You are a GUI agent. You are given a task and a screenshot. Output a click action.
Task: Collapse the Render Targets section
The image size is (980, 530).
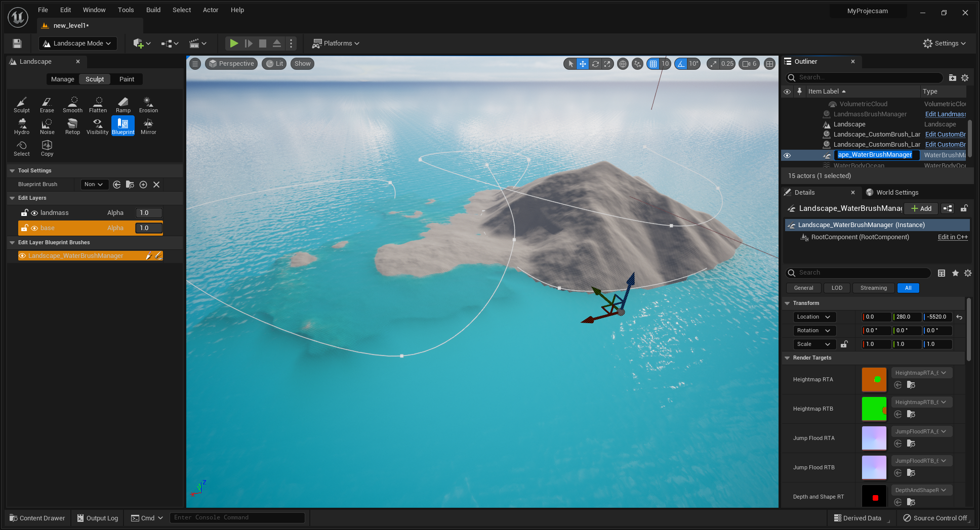click(x=787, y=358)
